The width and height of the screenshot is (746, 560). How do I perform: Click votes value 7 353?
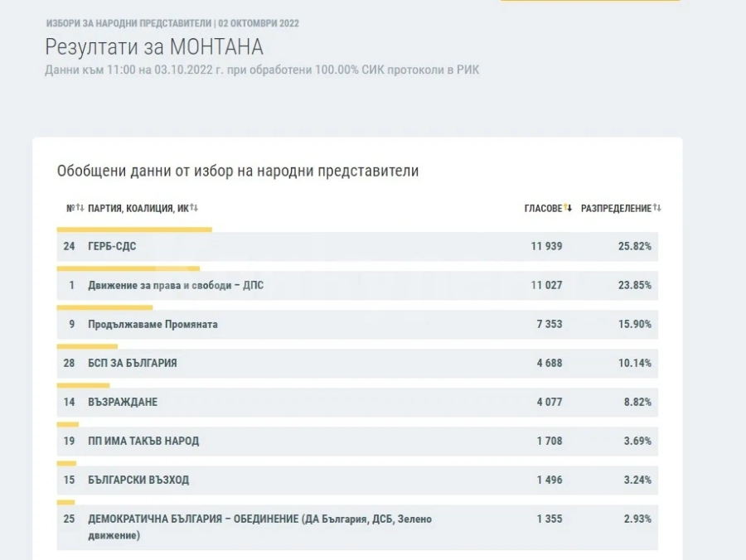pos(550,324)
